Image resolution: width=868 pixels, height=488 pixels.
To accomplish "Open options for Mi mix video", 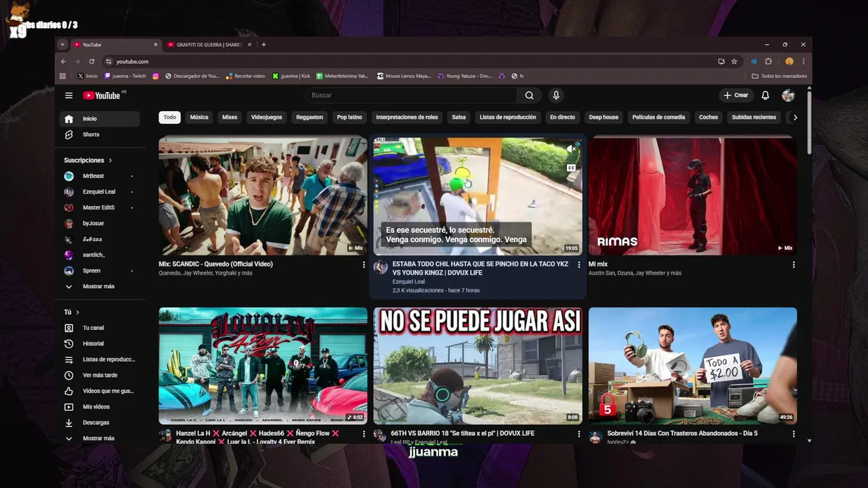I will click(793, 265).
